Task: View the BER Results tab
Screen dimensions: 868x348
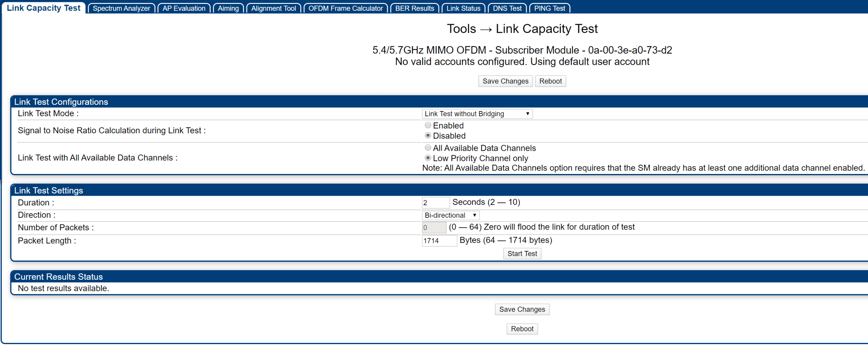Action: pyautogui.click(x=415, y=8)
